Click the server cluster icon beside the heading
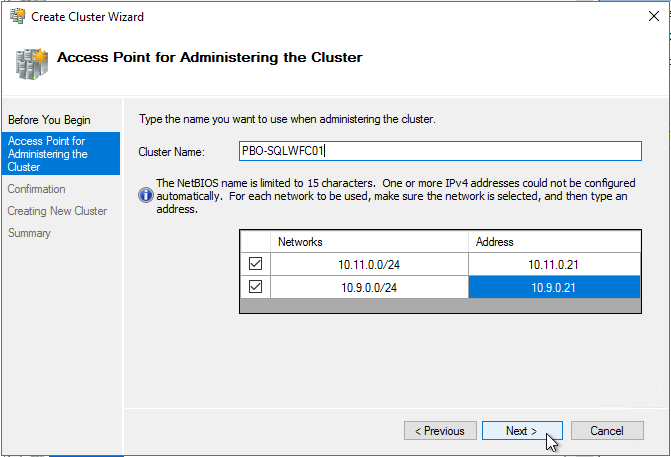671x457 pixels. tap(32, 64)
